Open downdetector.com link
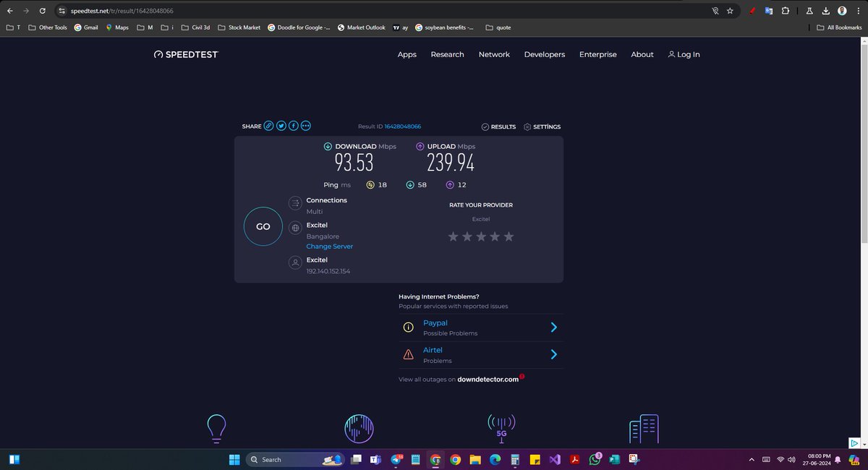Image resolution: width=868 pixels, height=470 pixels. point(488,380)
